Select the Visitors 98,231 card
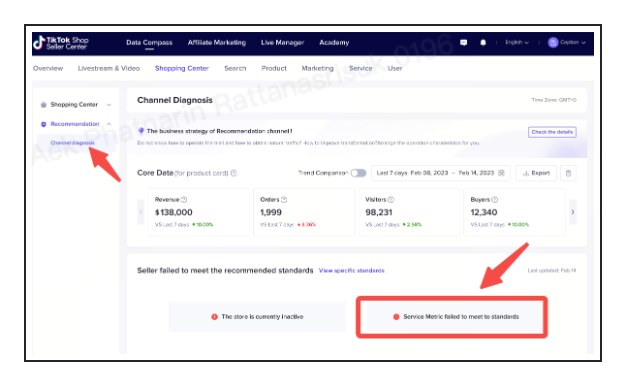Screen dimensions: 626x386 pos(409,212)
